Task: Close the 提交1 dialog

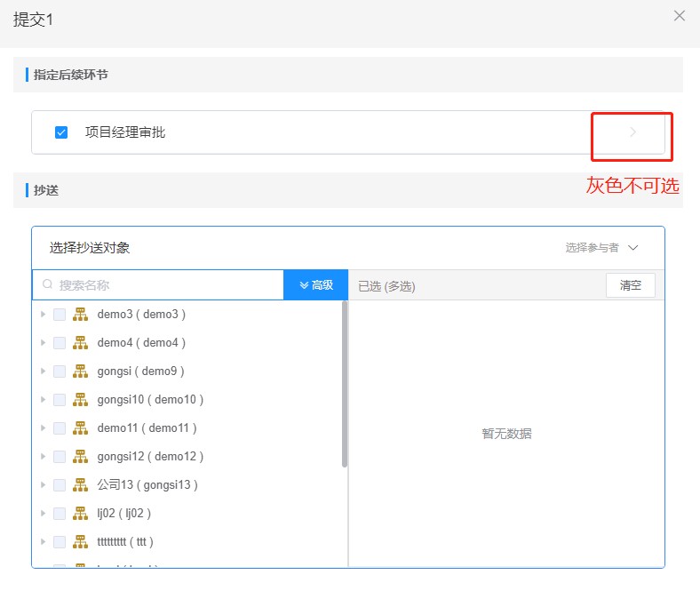Action: point(680,15)
